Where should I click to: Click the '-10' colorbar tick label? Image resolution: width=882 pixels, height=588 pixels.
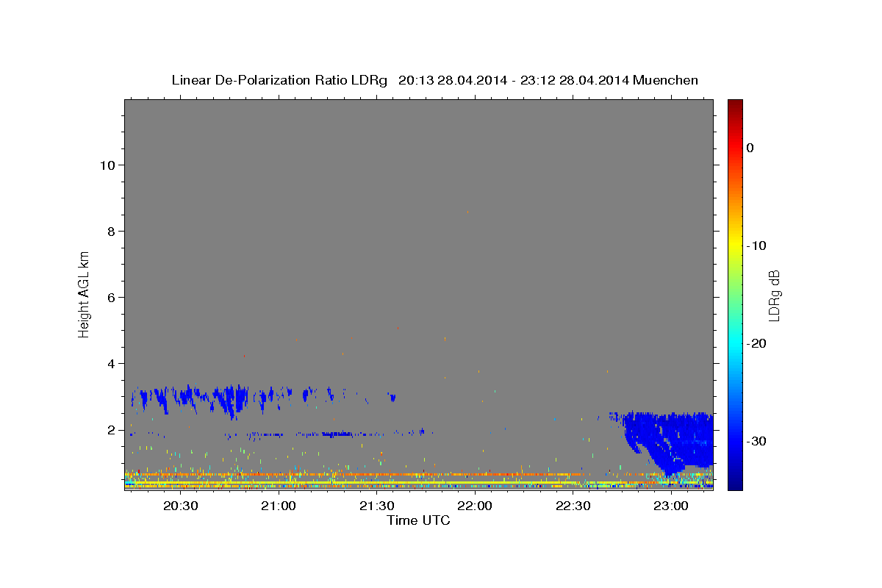756,245
